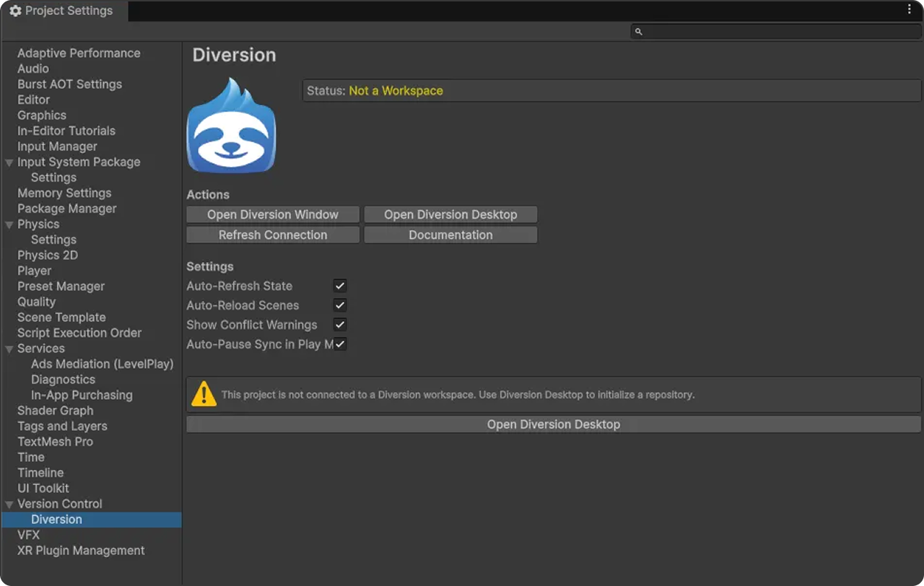Image resolution: width=924 pixels, height=586 pixels.
Task: Open Quality settings
Action: click(37, 302)
